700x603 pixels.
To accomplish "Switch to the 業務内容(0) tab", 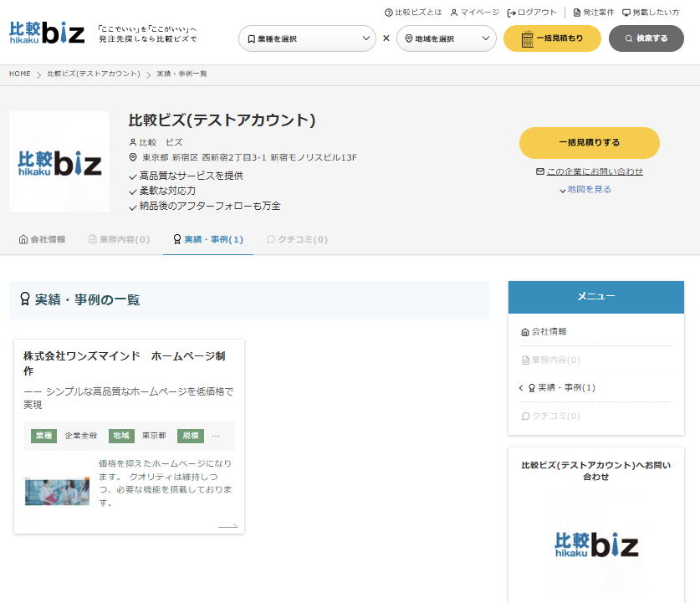I will pos(119,240).
